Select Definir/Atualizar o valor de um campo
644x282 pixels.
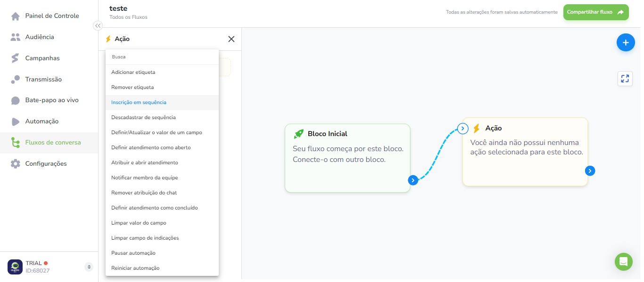tap(162, 133)
